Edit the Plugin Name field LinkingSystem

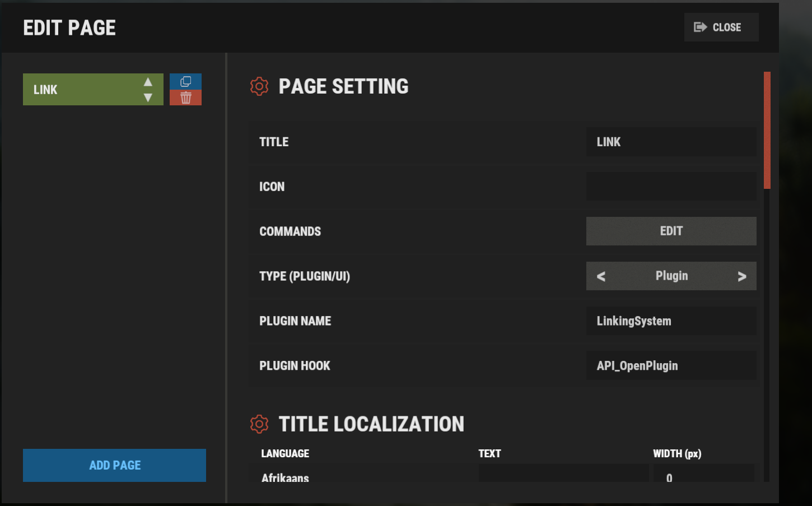coord(671,321)
